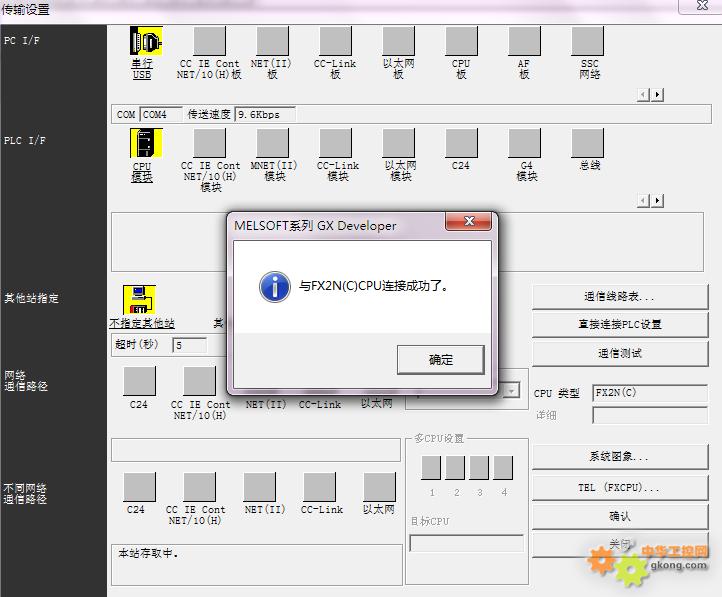The image size is (722, 597).
Task: Select the CC-Link board icon in PC I/F
Action: tap(336, 41)
